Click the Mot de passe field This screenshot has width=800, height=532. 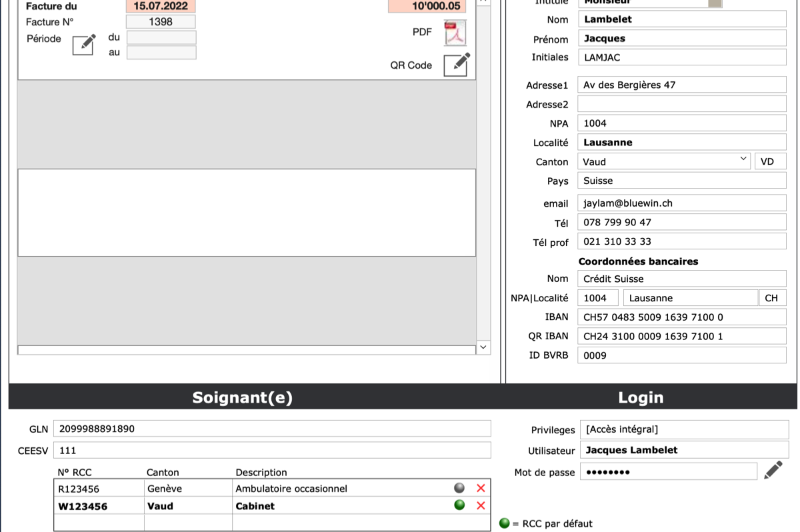[669, 471]
